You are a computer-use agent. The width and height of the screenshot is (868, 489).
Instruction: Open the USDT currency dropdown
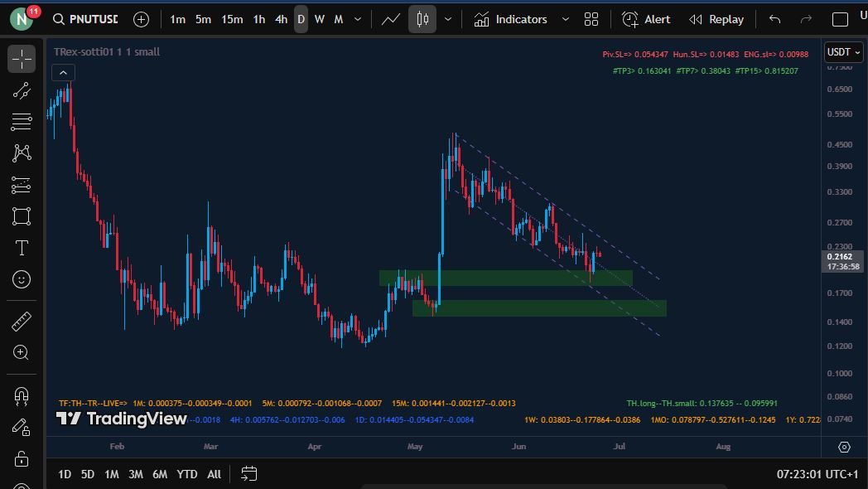pos(843,52)
